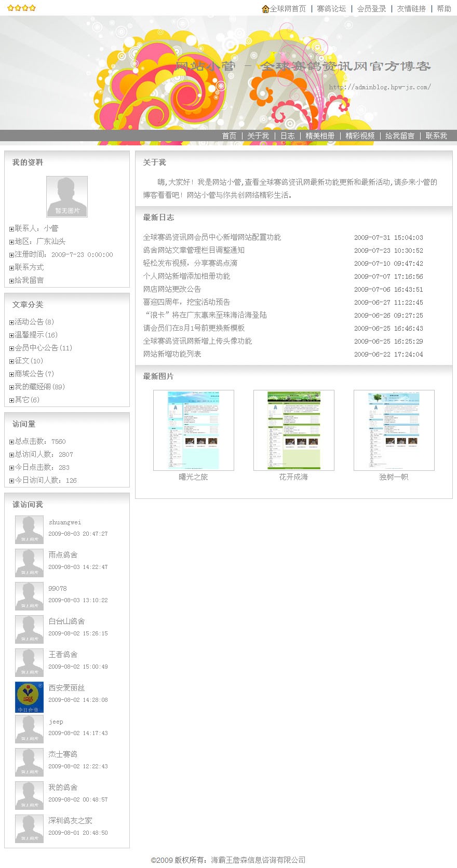Open post “浪卡”将在广东惠来至珠海沿海登陆

pyautogui.click(x=206, y=315)
